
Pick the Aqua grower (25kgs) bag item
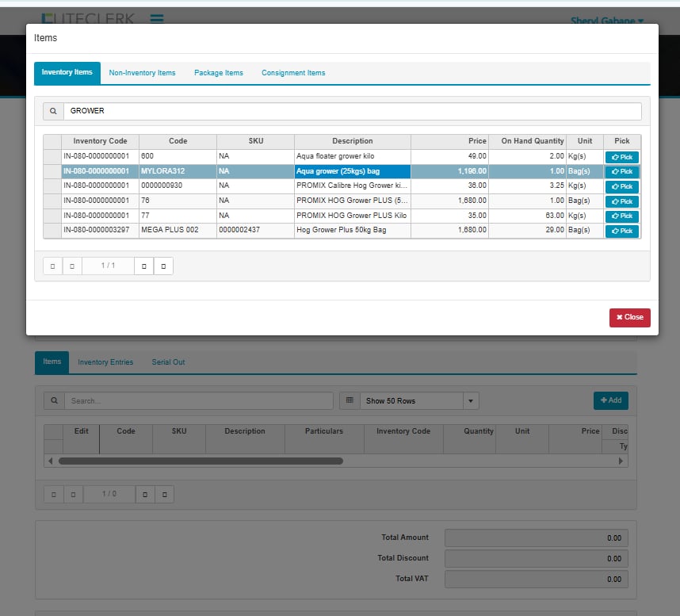coord(621,171)
